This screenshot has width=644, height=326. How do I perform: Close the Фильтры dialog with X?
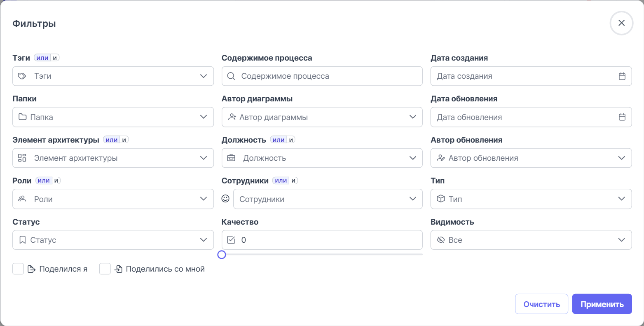621,23
